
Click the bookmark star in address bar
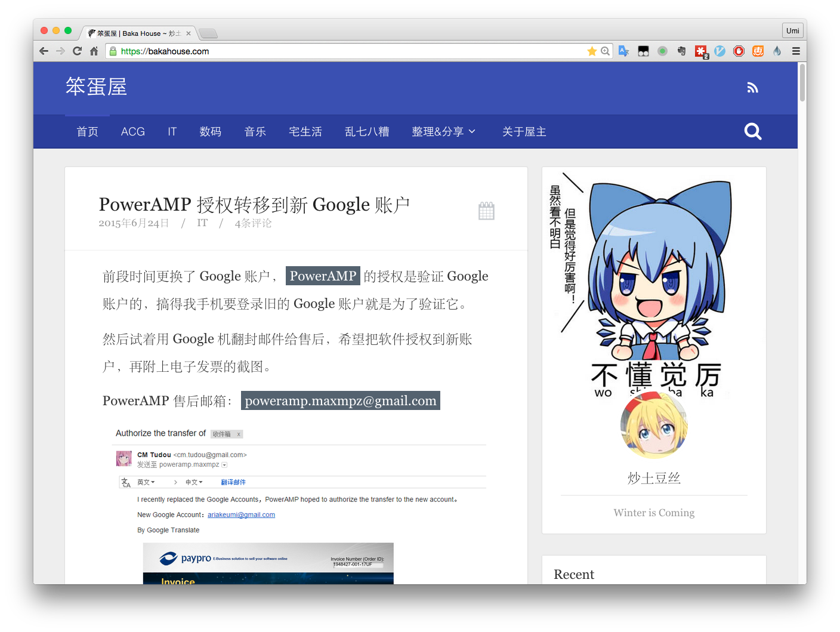pos(592,51)
